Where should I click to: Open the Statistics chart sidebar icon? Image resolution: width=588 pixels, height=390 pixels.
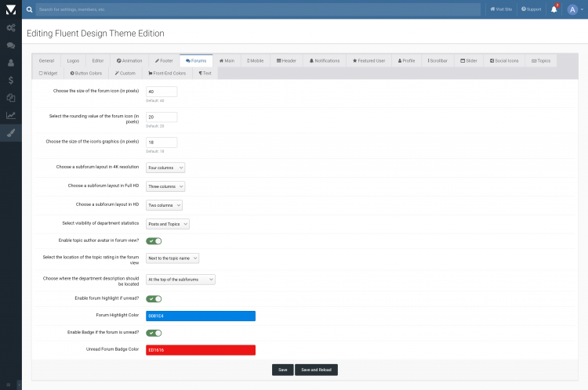click(x=11, y=115)
